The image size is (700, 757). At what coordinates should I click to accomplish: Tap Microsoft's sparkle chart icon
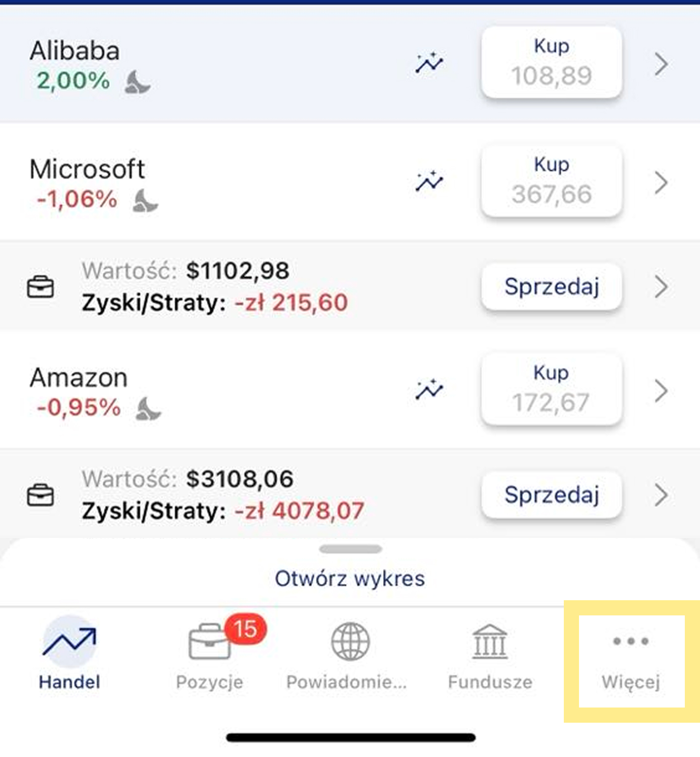click(429, 182)
